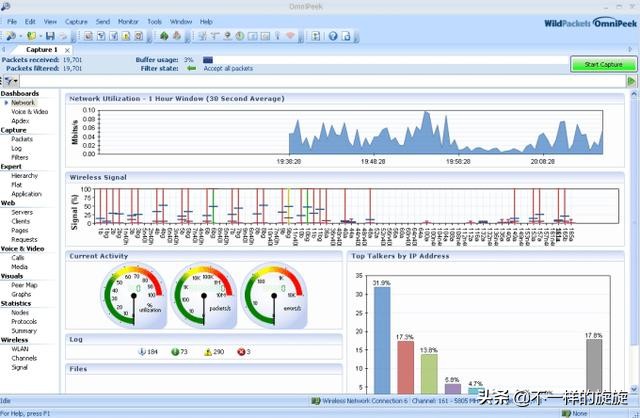This screenshot has width=640, height=418.
Task: Close the Capture 1 tab
Action: point(67,50)
